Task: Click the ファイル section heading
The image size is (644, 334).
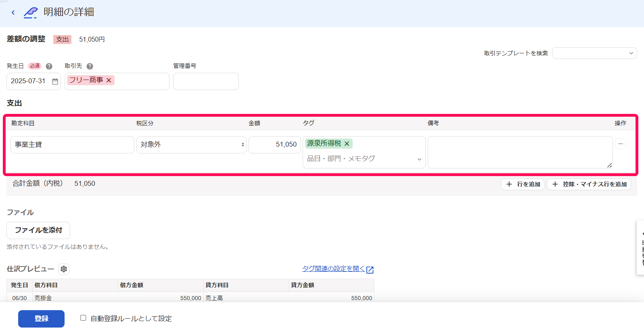Action: pos(20,212)
